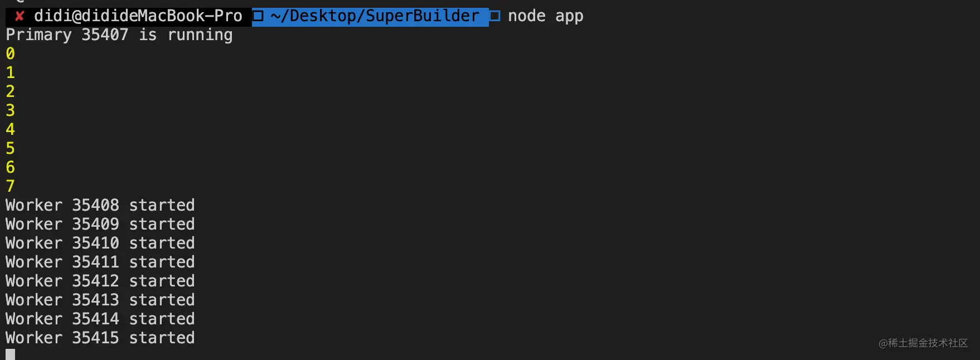Click the square glyph before node app
The width and height of the screenshot is (980, 360).
click(x=494, y=16)
